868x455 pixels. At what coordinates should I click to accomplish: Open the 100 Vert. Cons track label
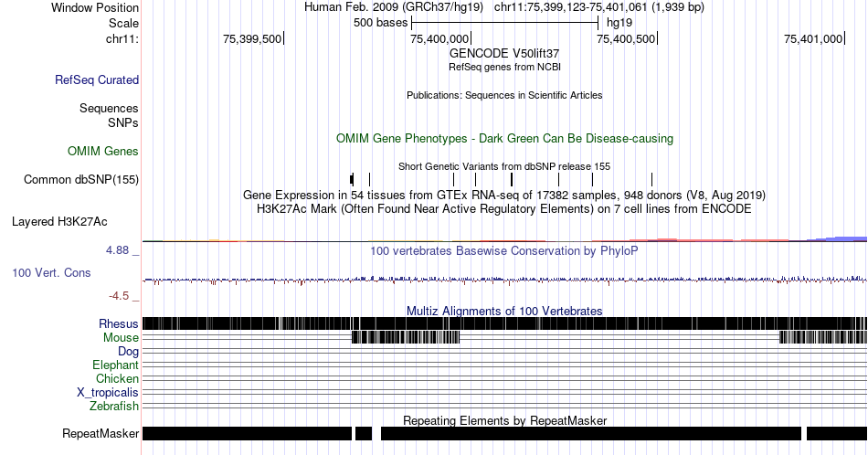(x=51, y=272)
